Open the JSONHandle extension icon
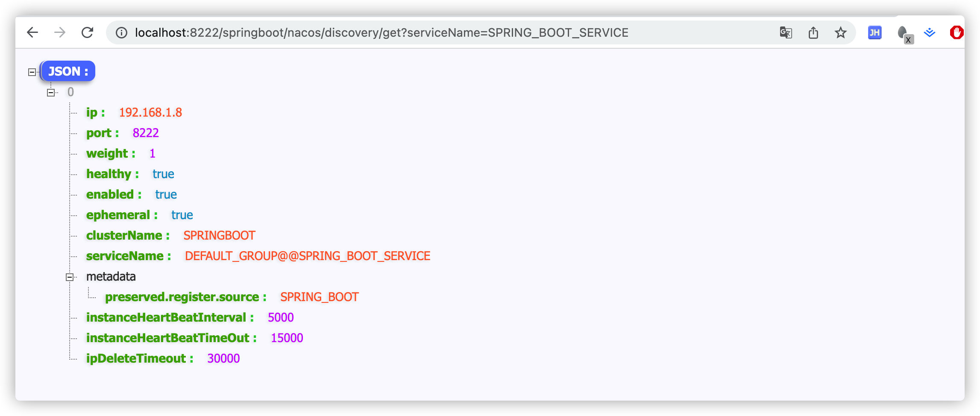Screen dimensions: 980x416 [x=874, y=32]
